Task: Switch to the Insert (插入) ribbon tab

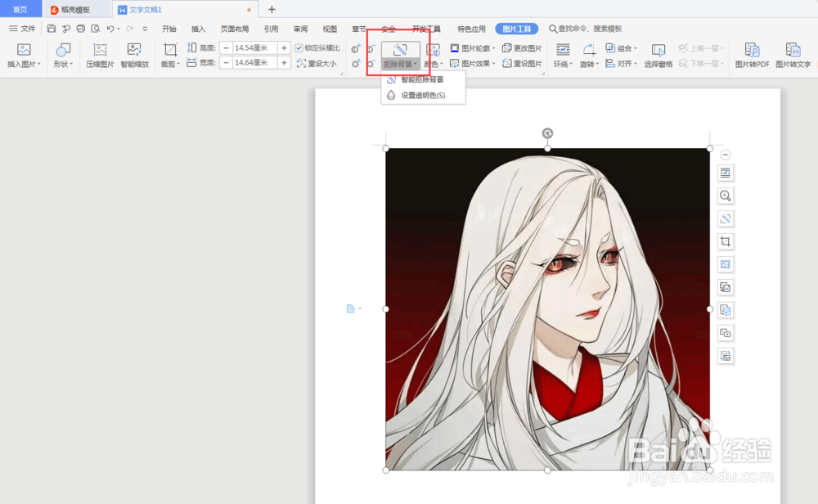Action: click(198, 29)
